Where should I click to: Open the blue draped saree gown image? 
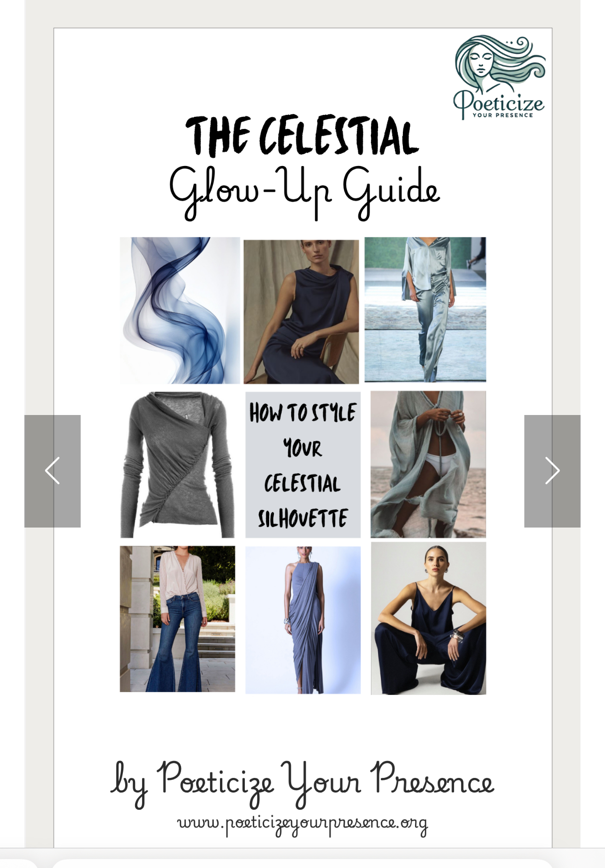[303, 620]
